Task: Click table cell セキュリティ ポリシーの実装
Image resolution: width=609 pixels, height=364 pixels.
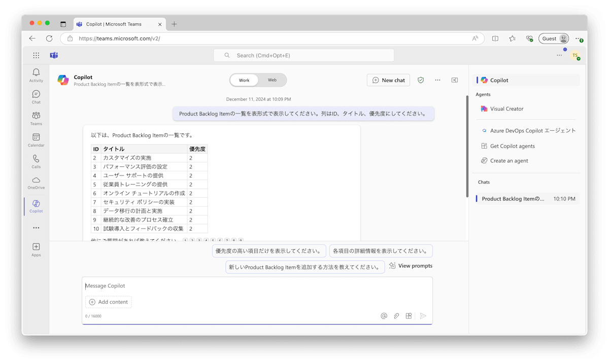Action: [x=144, y=202]
